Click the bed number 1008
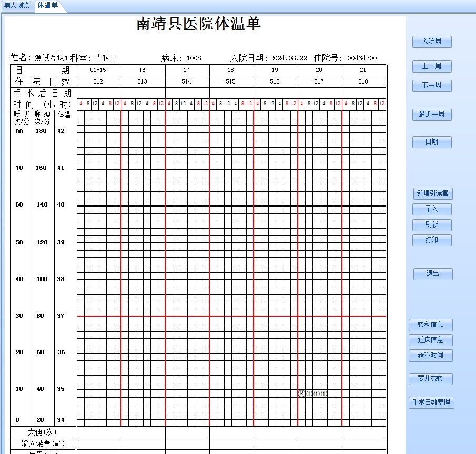The image size is (476, 454). (x=194, y=58)
